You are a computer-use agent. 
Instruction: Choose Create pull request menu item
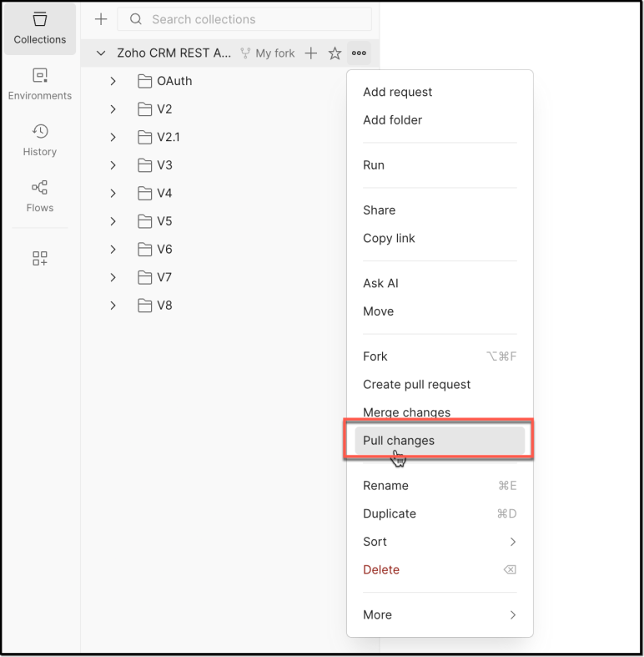416,385
